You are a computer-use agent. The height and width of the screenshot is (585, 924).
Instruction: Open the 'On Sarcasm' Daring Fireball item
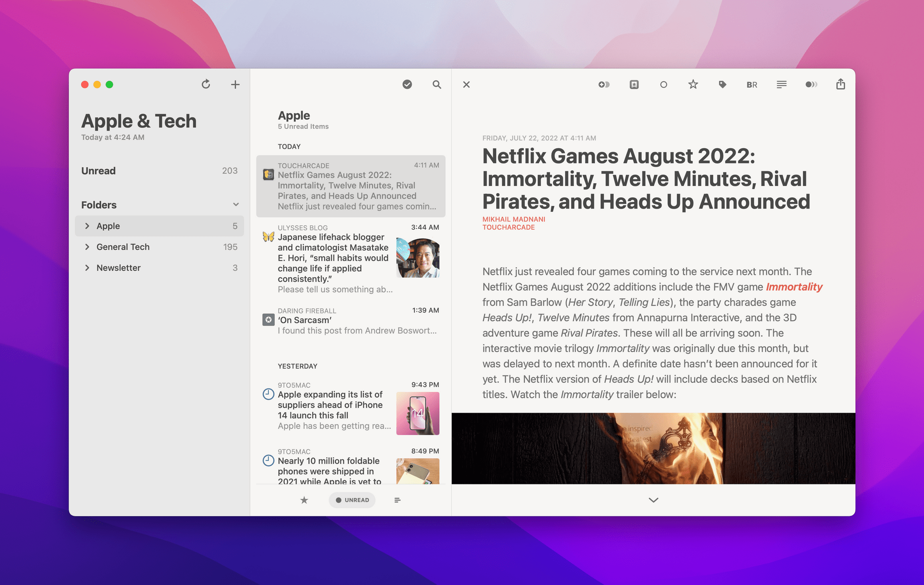(351, 321)
